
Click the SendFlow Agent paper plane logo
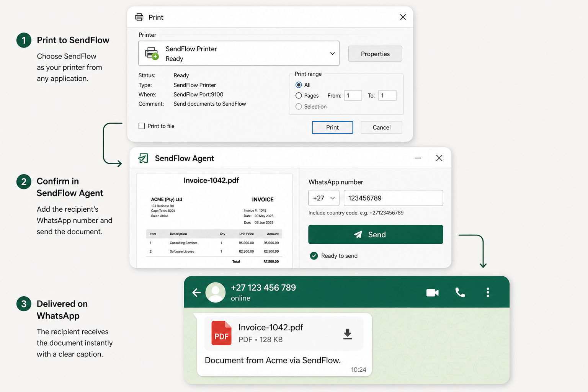tap(143, 158)
